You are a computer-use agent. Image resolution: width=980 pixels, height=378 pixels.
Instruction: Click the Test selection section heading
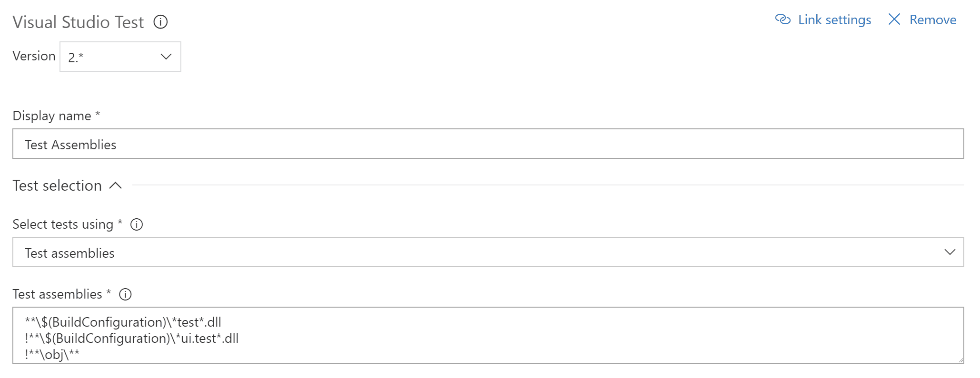(57, 185)
